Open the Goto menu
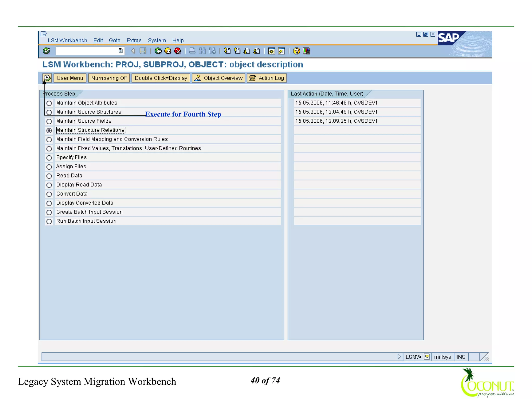Viewport: 532px width, 399px height. pos(115,41)
